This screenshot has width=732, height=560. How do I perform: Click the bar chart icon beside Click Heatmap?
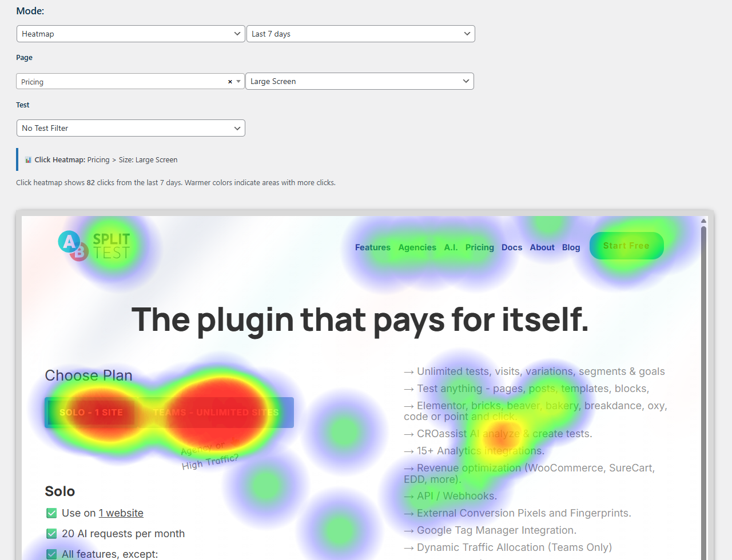[x=28, y=160]
